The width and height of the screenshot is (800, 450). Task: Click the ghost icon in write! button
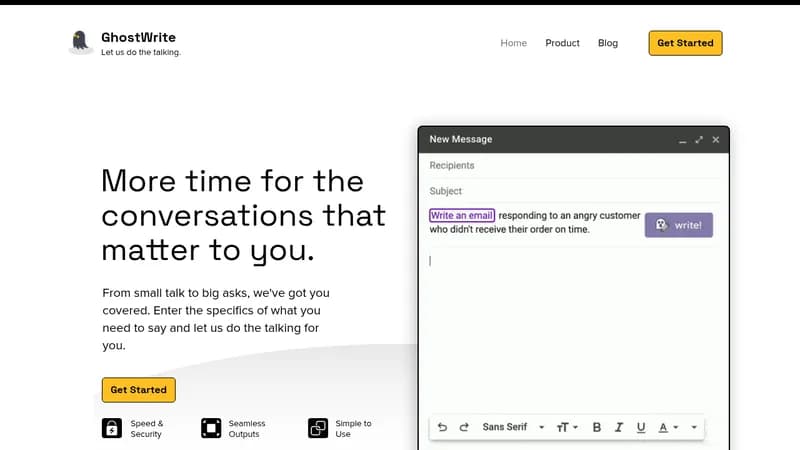[661, 225]
